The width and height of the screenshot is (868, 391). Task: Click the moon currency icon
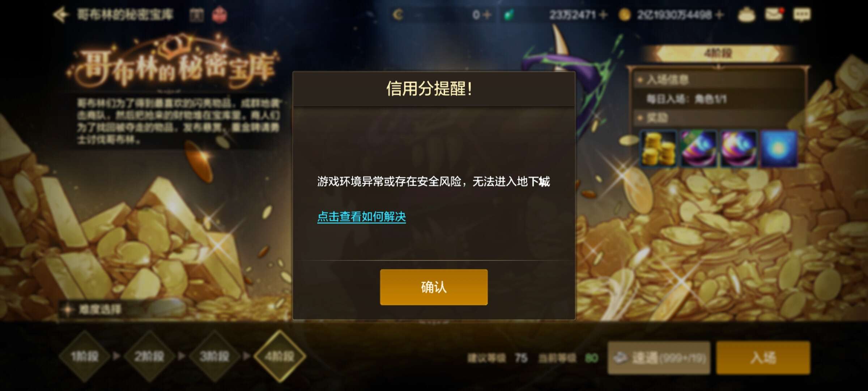pyautogui.click(x=398, y=15)
